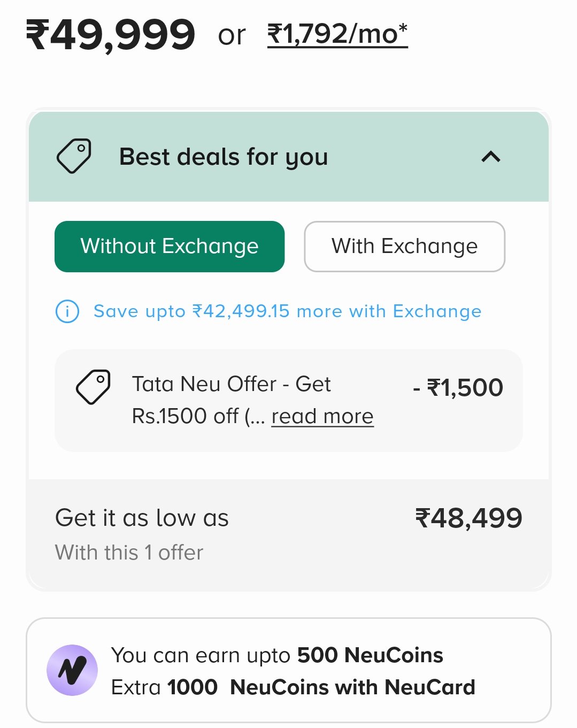The image size is (577, 728).
Task: Tap the info icon next to Save upto
Action: 67,311
